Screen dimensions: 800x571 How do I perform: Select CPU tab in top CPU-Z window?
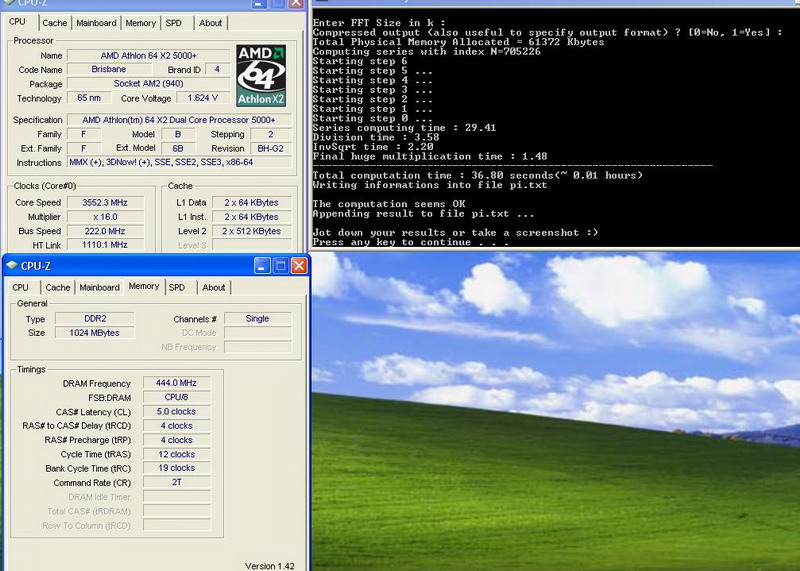pos(17,21)
